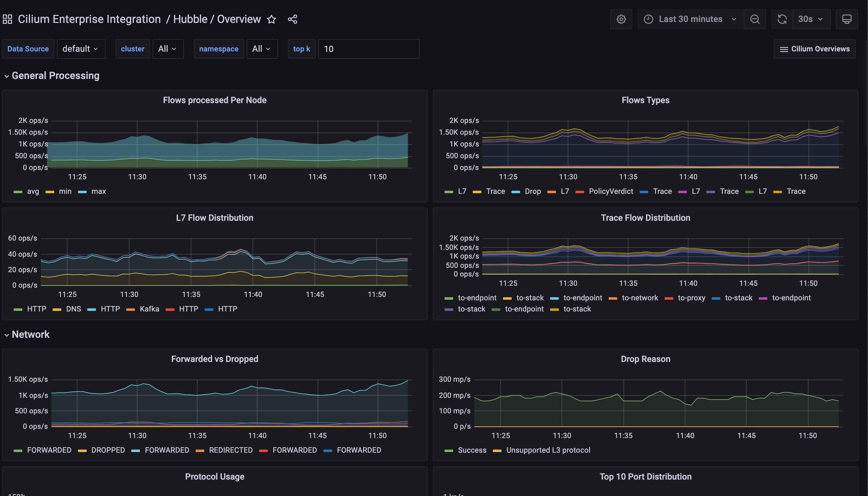868x496 pixels.
Task: Click the Hubble / Overview breadcrumb title
Action: coord(217,19)
